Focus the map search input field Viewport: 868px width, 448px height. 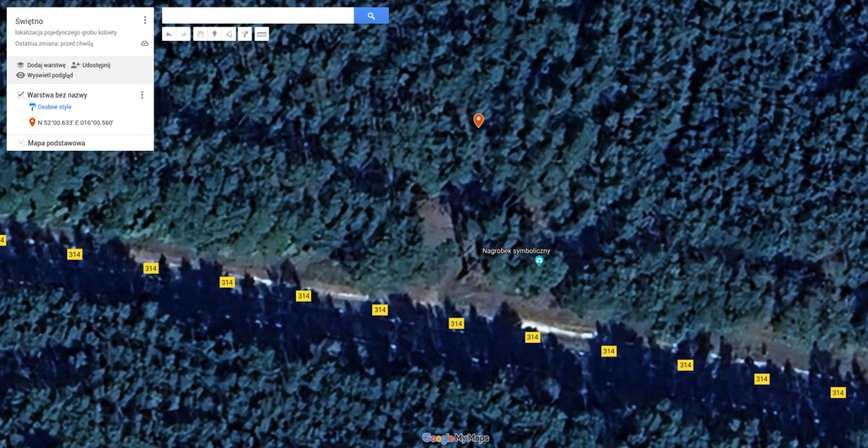[258, 15]
